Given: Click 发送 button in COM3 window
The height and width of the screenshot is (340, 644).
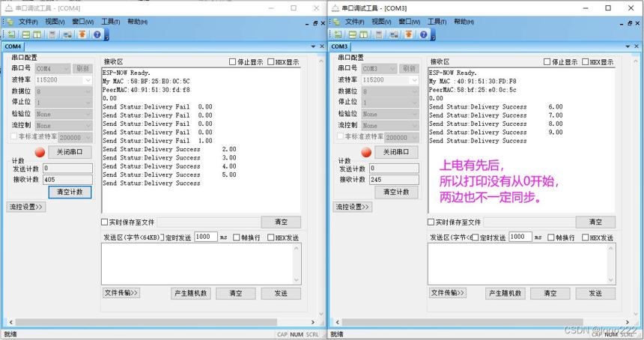Looking at the screenshot, I should tap(595, 293).
